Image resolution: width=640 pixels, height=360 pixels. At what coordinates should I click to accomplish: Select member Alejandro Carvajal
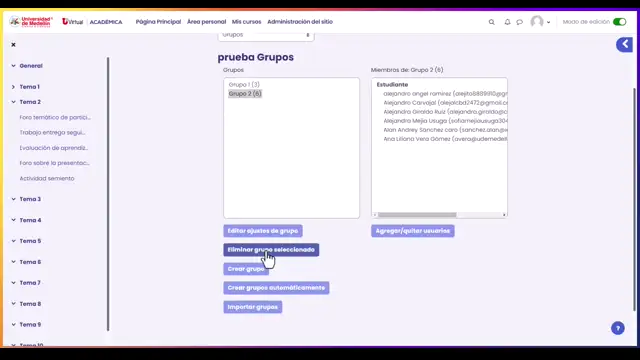pos(445,102)
